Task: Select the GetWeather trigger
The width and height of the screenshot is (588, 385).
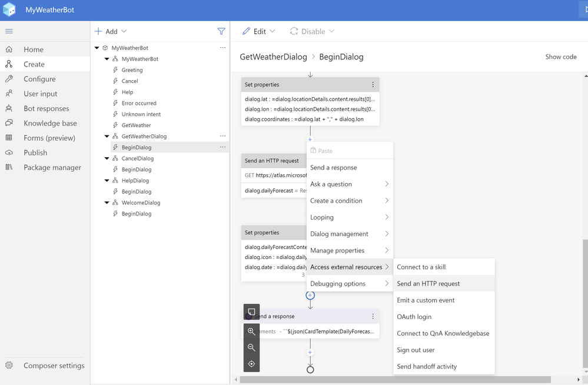Action: pyautogui.click(x=136, y=125)
